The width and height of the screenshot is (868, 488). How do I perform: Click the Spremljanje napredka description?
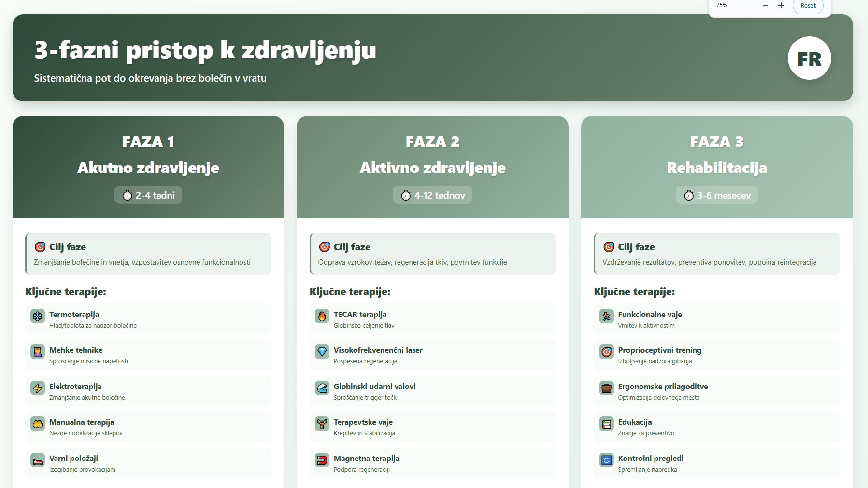coord(647,470)
